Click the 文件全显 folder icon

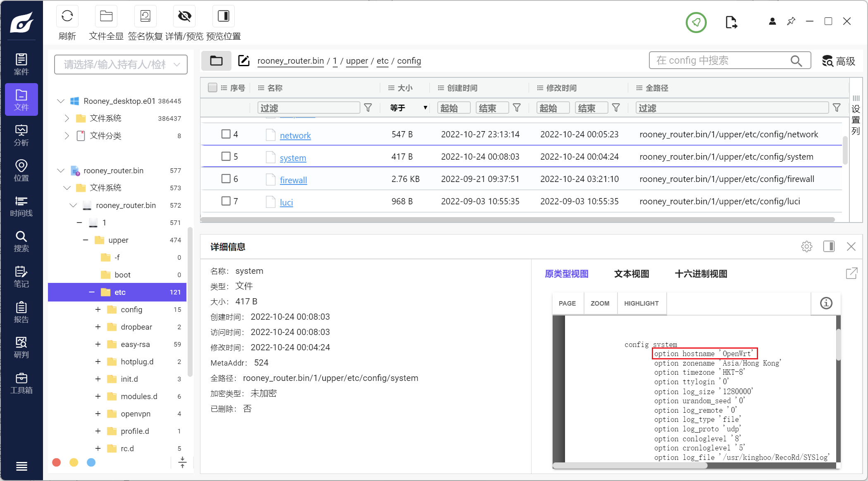coord(106,16)
